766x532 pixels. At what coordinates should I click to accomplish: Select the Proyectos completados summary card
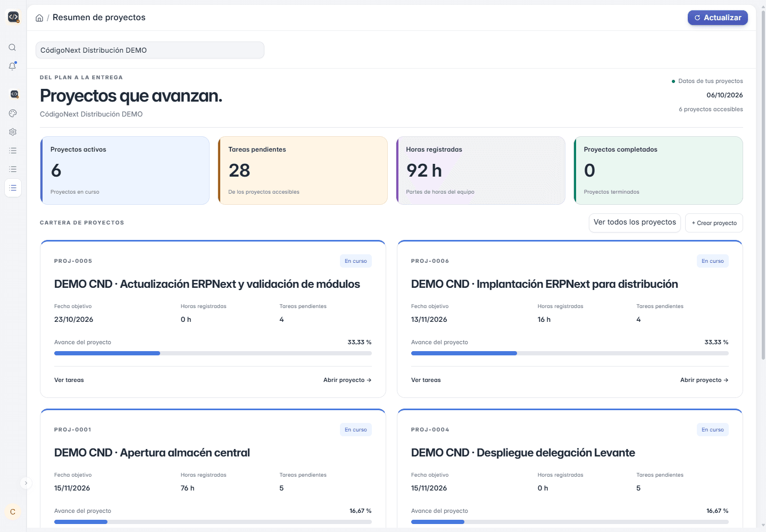pyautogui.click(x=659, y=171)
